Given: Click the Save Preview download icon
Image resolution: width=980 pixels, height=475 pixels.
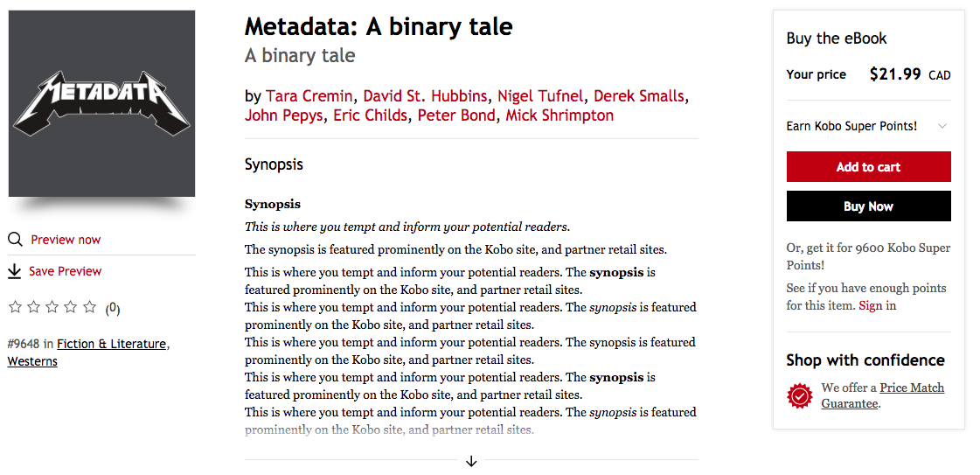Looking at the screenshot, I should click(x=14, y=271).
